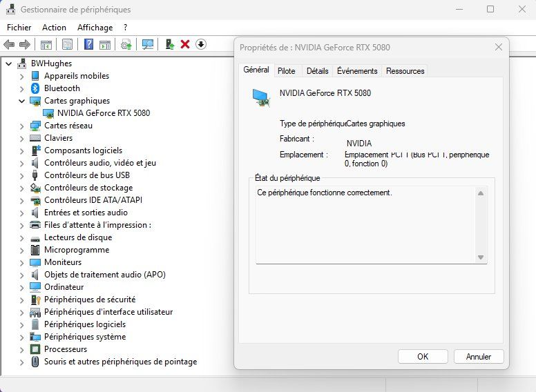
Task: Select Périphériques d'interface utilisateur tree item
Action: [x=108, y=312]
